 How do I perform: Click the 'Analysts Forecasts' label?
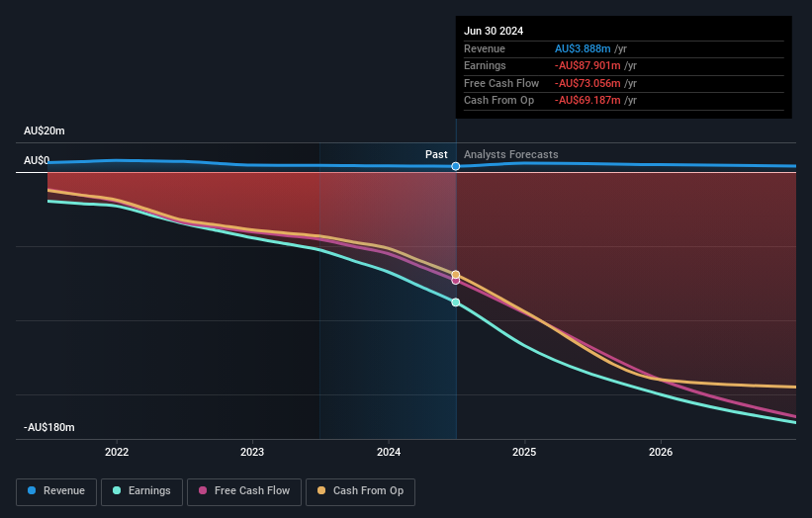pos(511,154)
